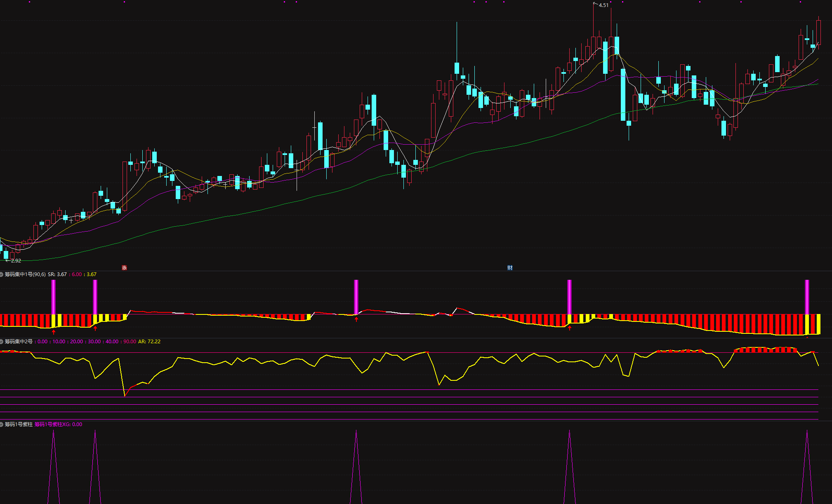Click the second red up-arrow signal
The width and height of the screenshot is (832, 504).
(x=95, y=328)
